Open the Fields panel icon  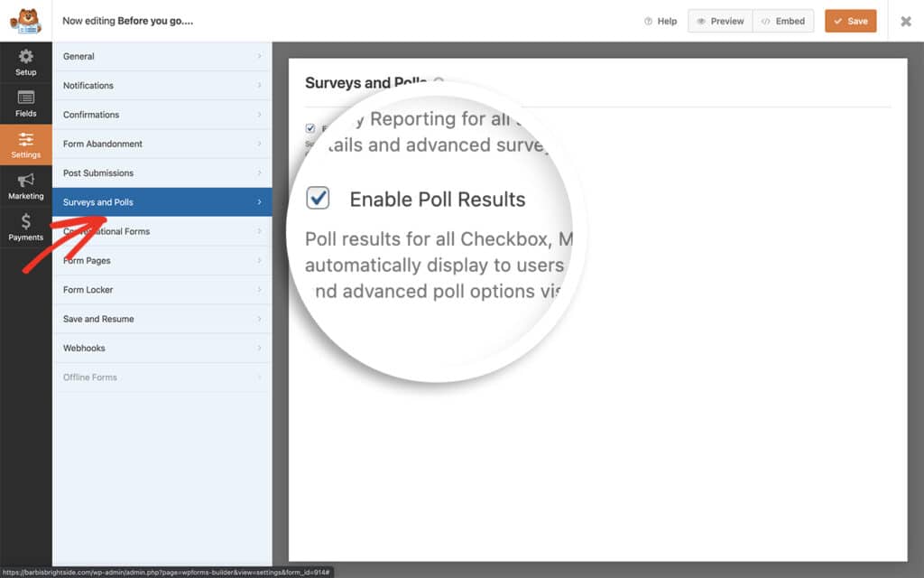[x=26, y=103]
